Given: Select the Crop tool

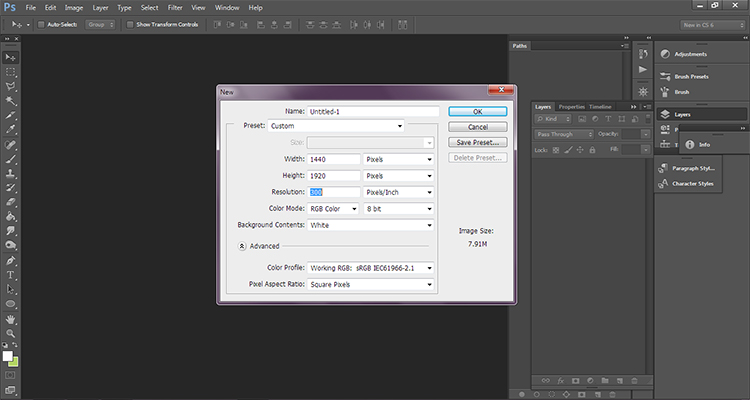Looking at the screenshot, I should pyautogui.click(x=11, y=115).
